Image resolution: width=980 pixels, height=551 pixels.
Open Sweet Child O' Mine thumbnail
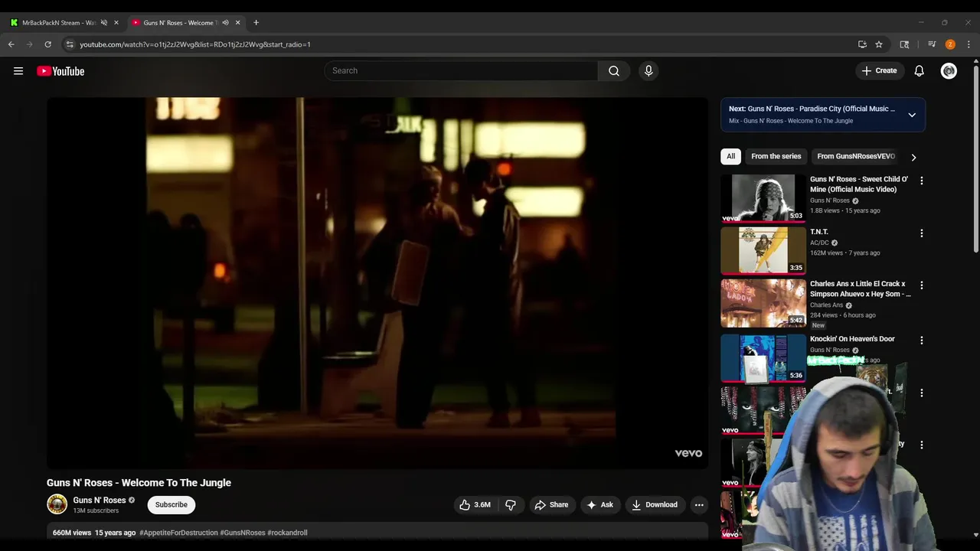coord(763,198)
